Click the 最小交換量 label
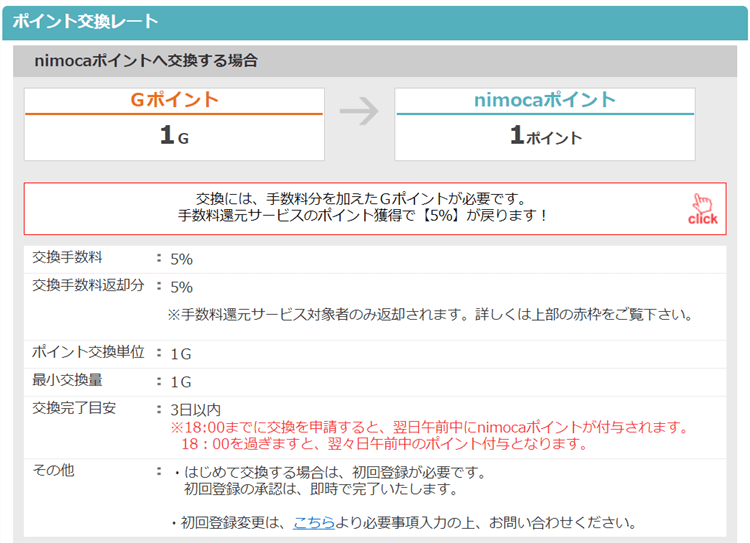750x543 pixels. pos(67,380)
